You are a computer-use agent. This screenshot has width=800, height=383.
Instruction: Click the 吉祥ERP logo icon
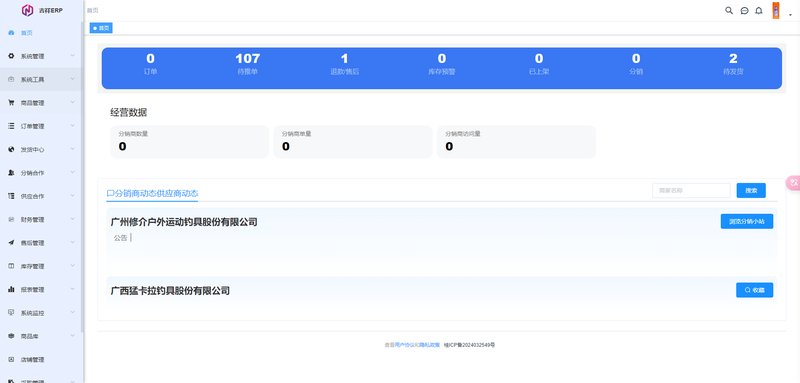(28, 10)
